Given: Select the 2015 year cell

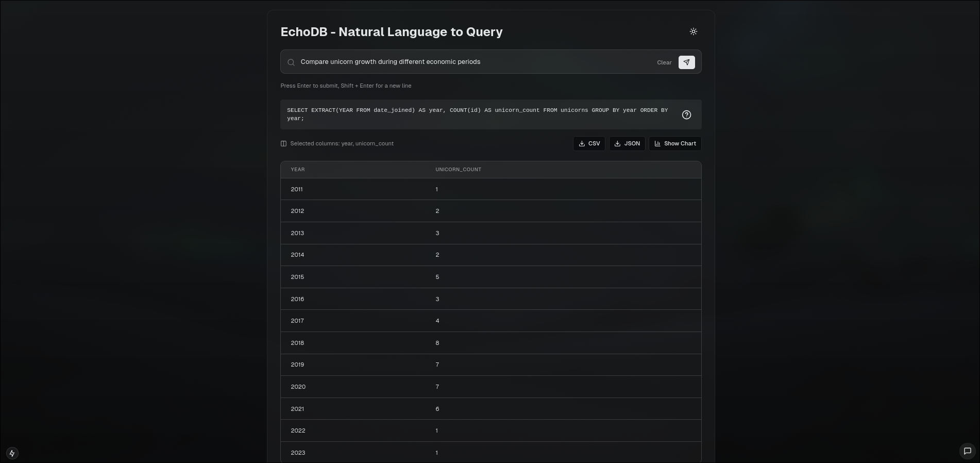Looking at the screenshot, I should tap(297, 277).
